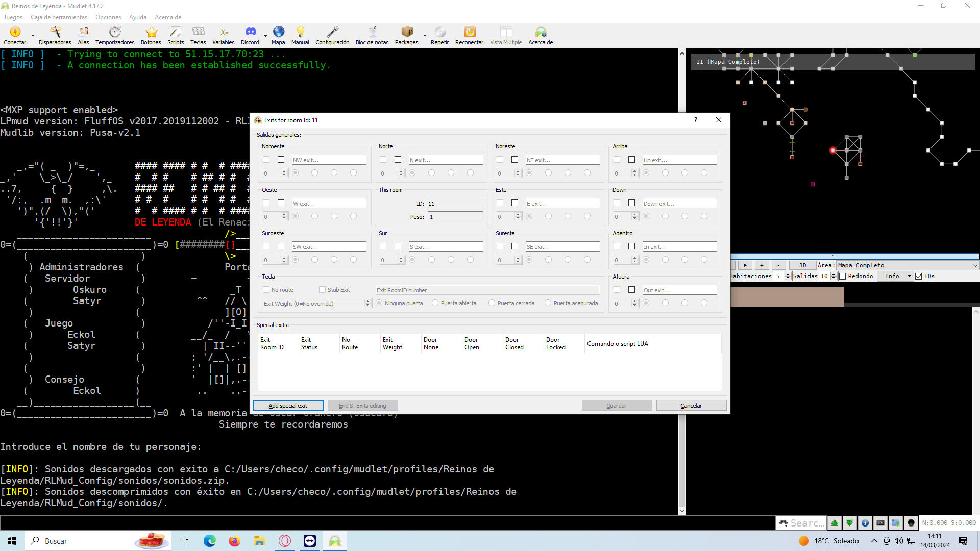Expand the Discord button dropdown arrow

click(265, 36)
